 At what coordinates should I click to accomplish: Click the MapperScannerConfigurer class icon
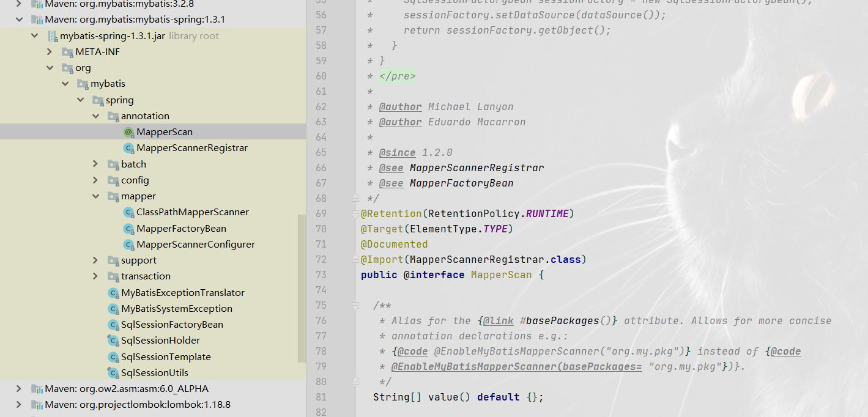point(128,245)
